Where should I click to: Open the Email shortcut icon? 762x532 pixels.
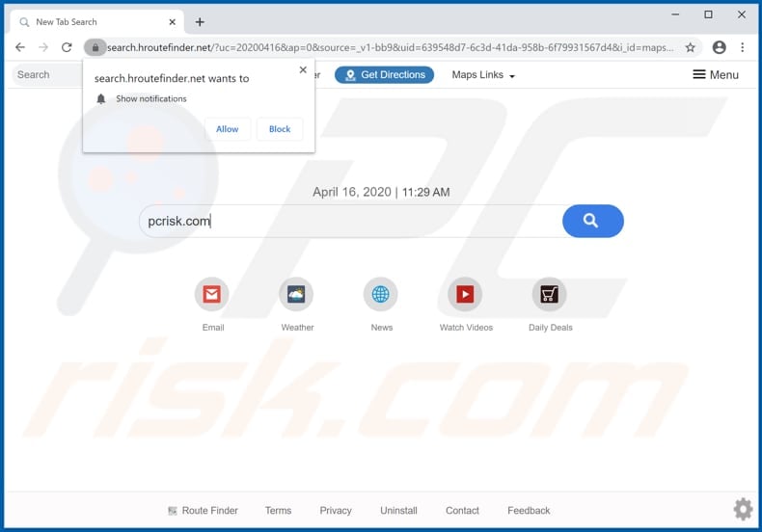[x=212, y=294]
